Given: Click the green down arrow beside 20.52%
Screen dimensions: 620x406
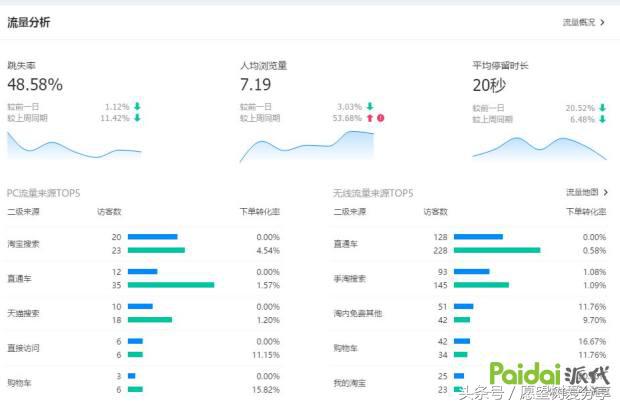Looking at the screenshot, I should pyautogui.click(x=602, y=108).
